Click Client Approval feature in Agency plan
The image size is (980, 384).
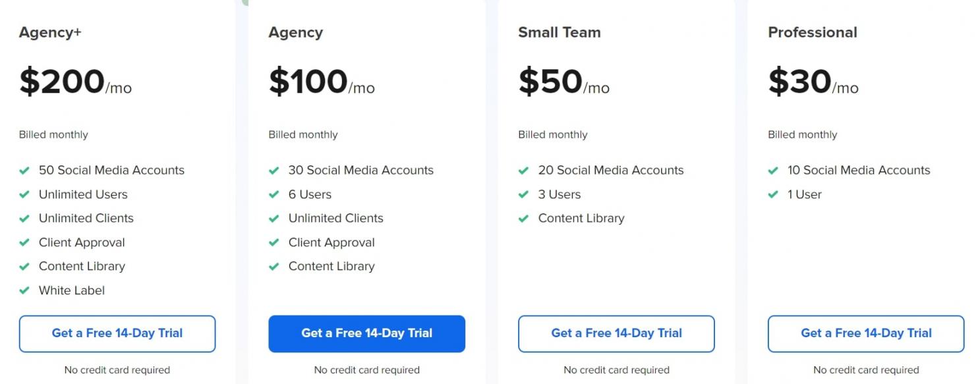click(x=331, y=242)
